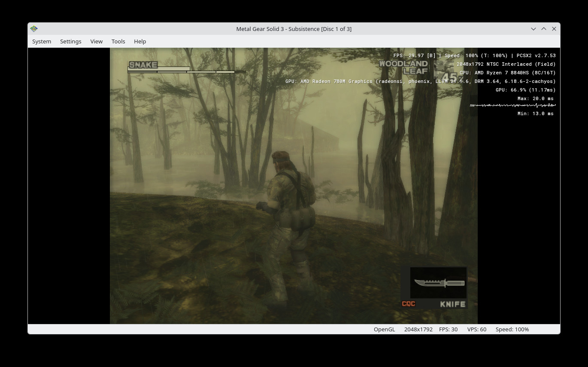Viewport: 588px width, 367px height.
Task: Click the stamina gauge below the life bar
Action: tap(187, 72)
